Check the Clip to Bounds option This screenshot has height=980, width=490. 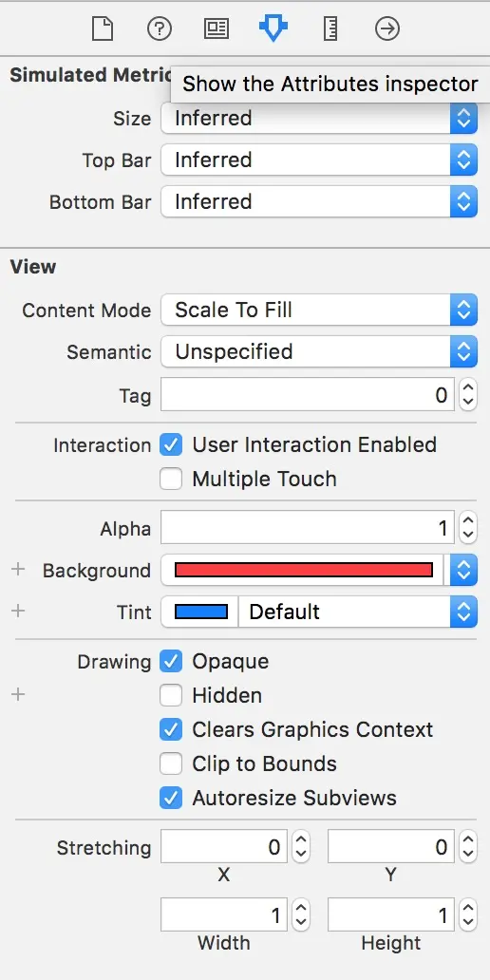171,763
